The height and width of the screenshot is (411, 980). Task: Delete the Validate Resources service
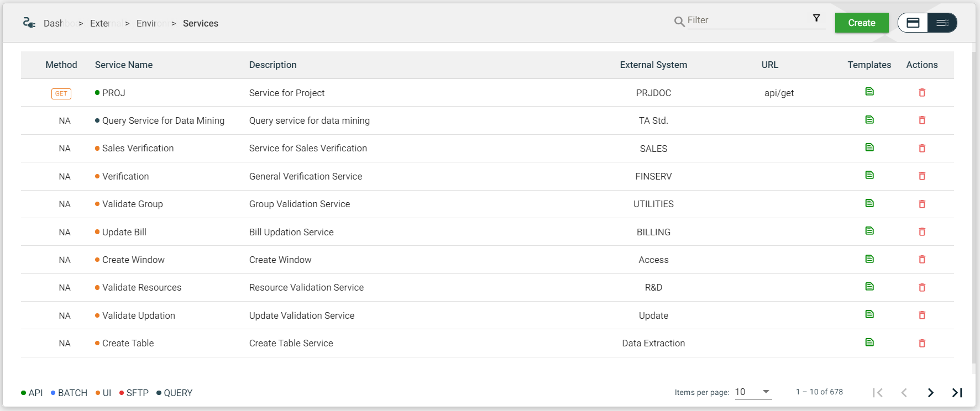[921, 287]
